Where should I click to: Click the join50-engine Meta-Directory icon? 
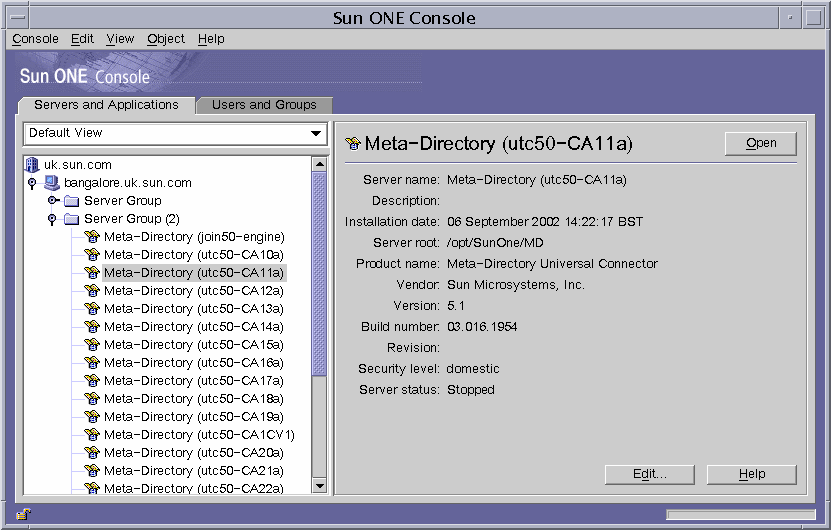pos(92,236)
